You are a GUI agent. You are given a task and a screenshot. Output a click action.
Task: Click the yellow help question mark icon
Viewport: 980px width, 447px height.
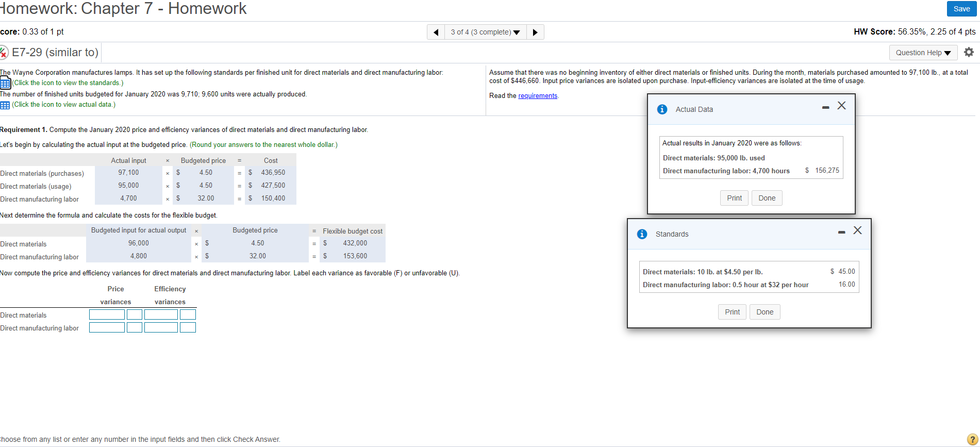973,439
